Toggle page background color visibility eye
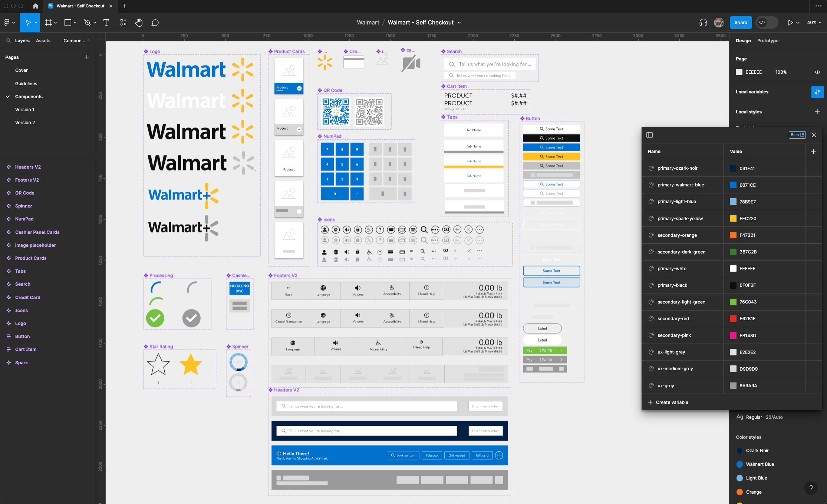 [817, 72]
